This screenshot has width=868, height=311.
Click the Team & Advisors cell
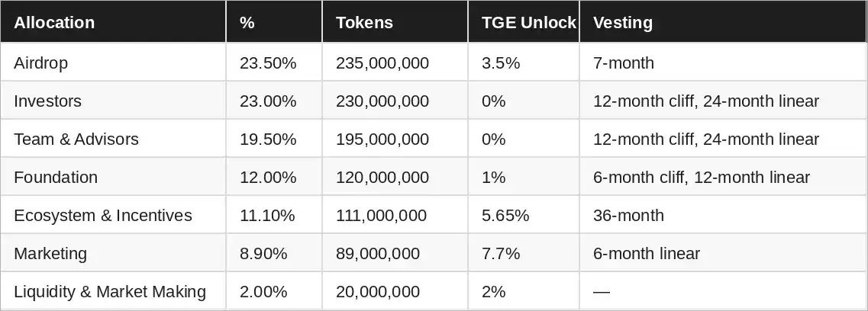point(76,139)
